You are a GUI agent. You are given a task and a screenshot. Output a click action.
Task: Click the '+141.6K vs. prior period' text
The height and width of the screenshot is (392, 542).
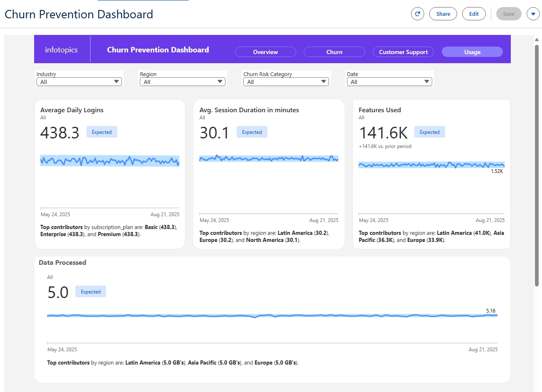coord(385,146)
